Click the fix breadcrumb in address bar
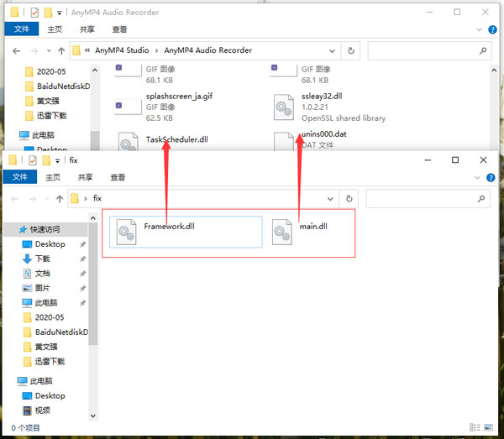The height and width of the screenshot is (439, 504). click(97, 198)
